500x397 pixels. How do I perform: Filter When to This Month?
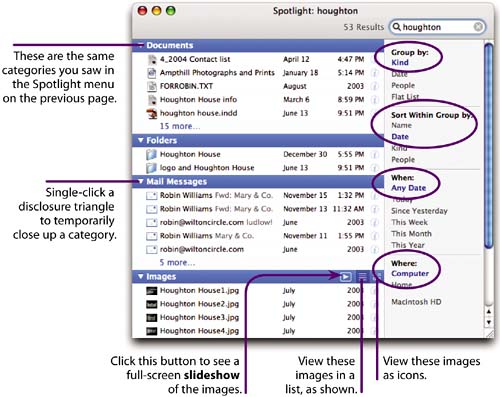(x=411, y=234)
